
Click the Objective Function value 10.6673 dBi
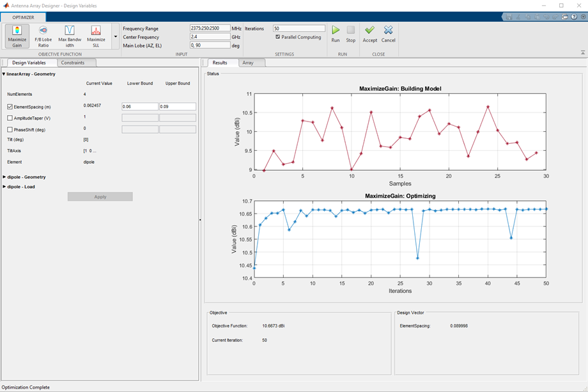[274, 325]
